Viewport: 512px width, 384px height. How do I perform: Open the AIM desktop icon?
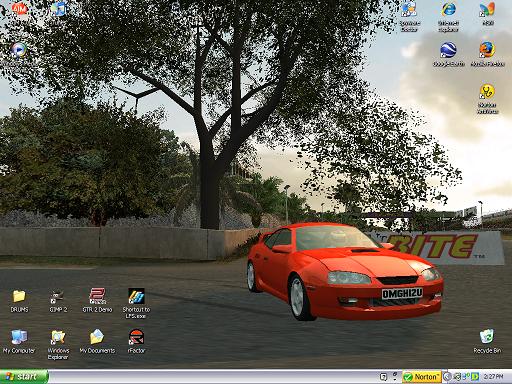(x=19, y=8)
